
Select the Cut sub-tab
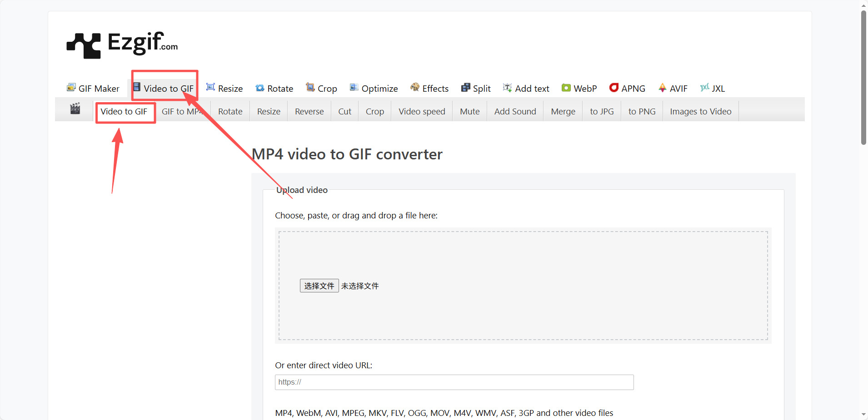345,112
